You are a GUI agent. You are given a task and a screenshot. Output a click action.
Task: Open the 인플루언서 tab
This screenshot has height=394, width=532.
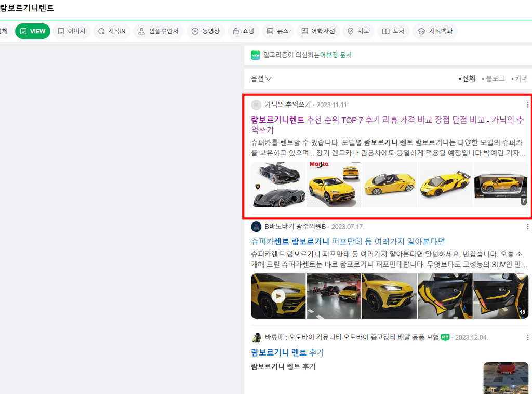[158, 31]
